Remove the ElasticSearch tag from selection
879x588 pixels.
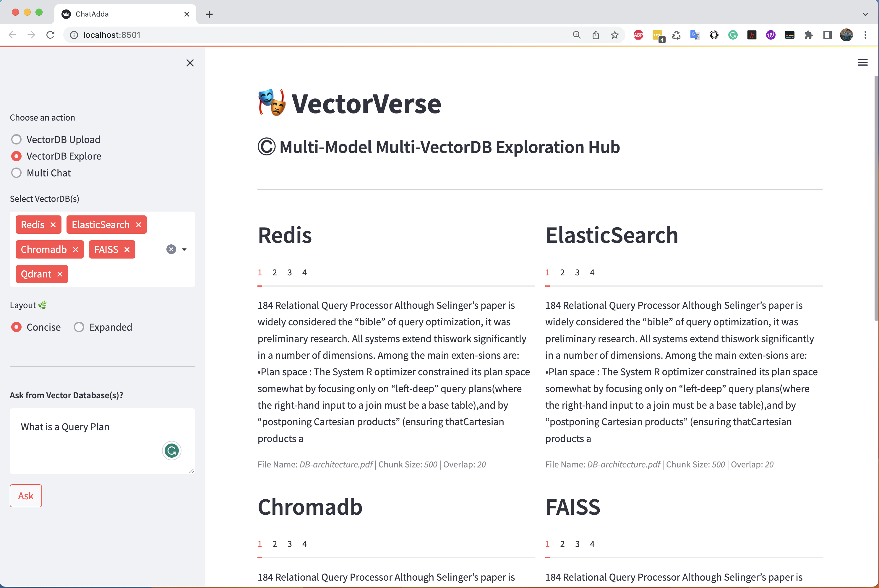click(138, 225)
